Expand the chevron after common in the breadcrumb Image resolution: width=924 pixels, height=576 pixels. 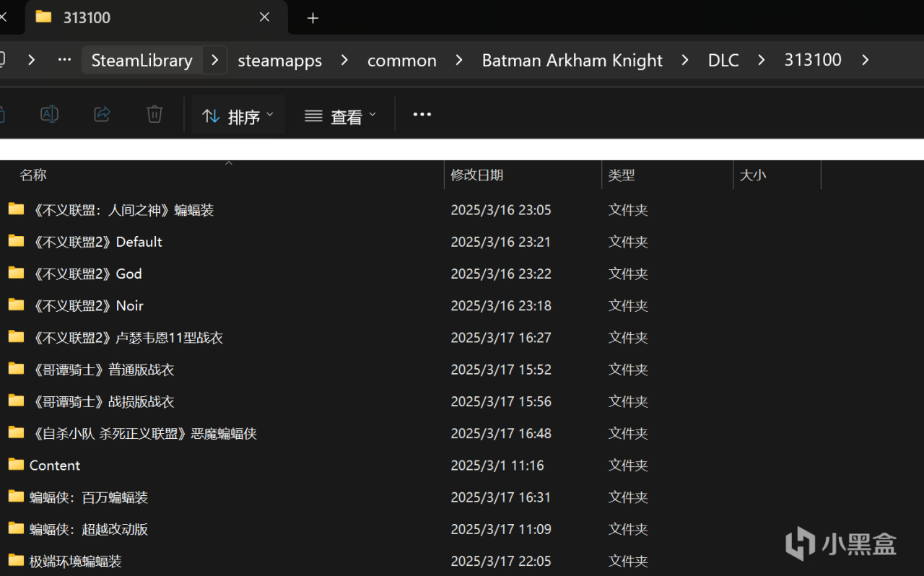[x=459, y=60]
